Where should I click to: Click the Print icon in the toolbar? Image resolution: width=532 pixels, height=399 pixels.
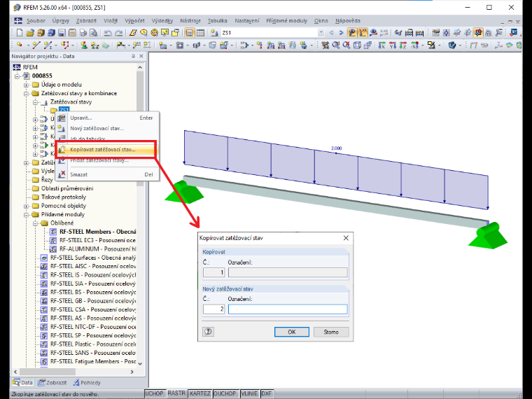83,33
